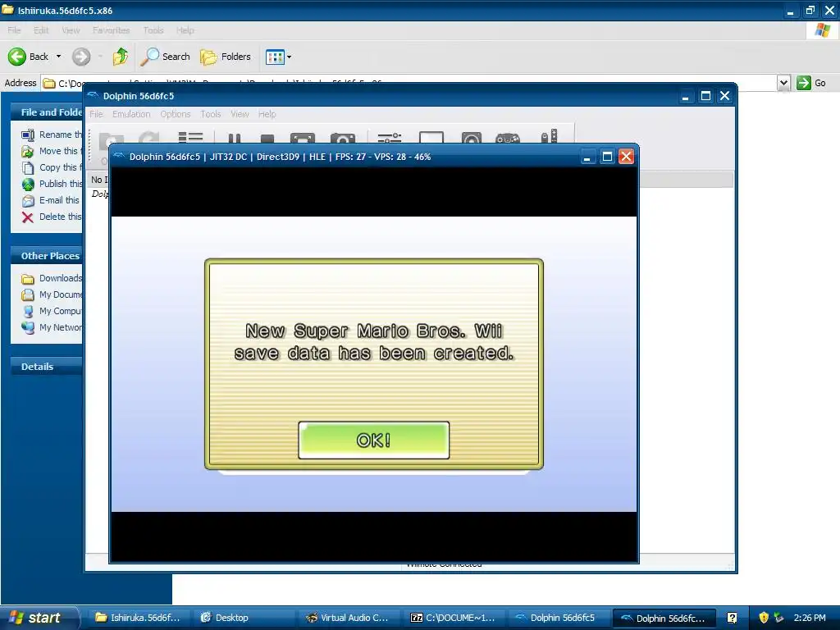This screenshot has height=630, width=840.
Task: Open Dolphin Tools menu
Action: [211, 114]
